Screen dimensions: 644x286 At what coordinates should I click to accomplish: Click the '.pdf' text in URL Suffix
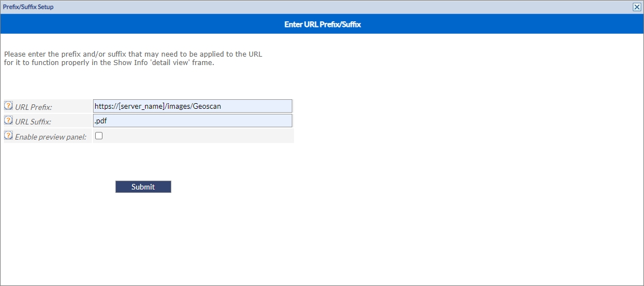pyautogui.click(x=101, y=121)
